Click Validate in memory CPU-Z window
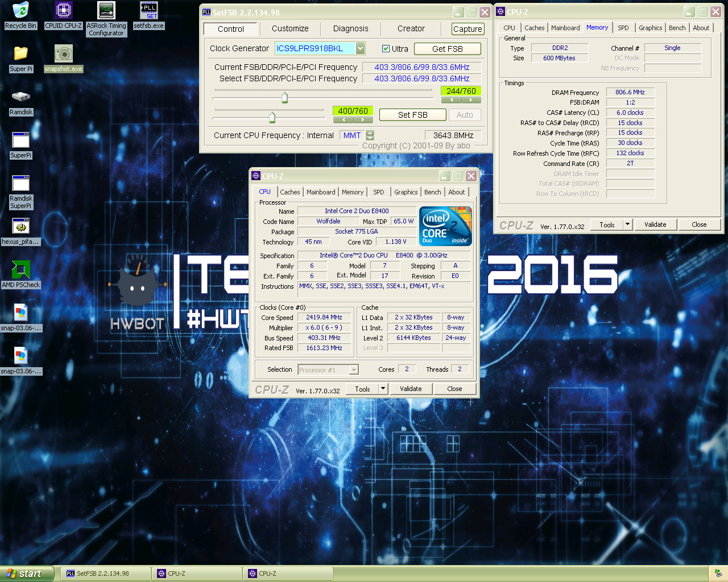Screen dimensions: 728x582 pyautogui.click(x=655, y=225)
